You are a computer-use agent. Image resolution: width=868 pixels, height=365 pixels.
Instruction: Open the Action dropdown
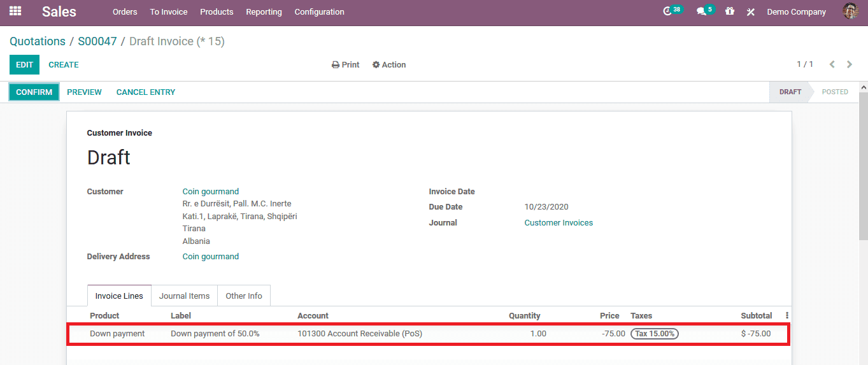(x=389, y=64)
